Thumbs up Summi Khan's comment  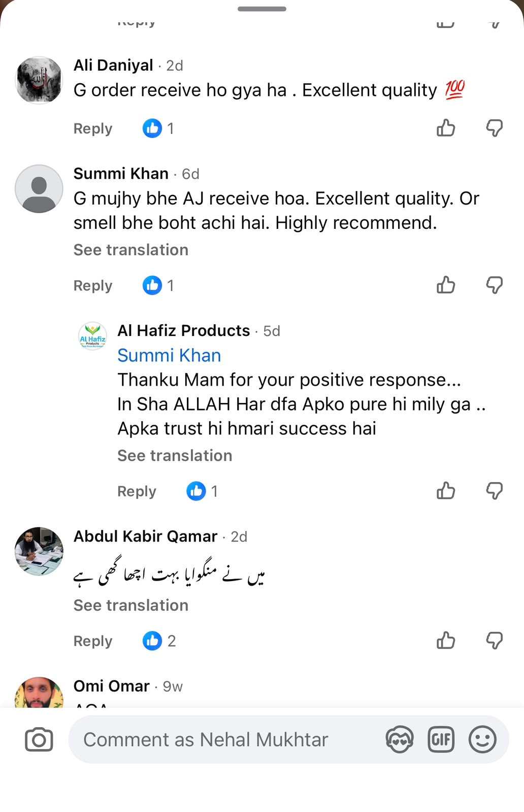[446, 285]
